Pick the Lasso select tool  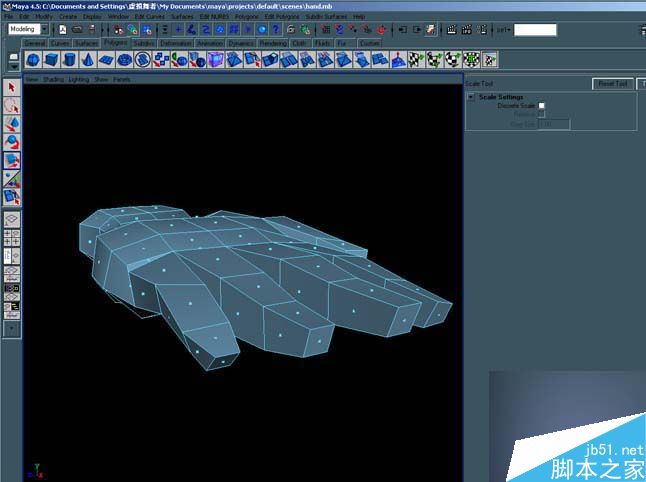pos(12,105)
